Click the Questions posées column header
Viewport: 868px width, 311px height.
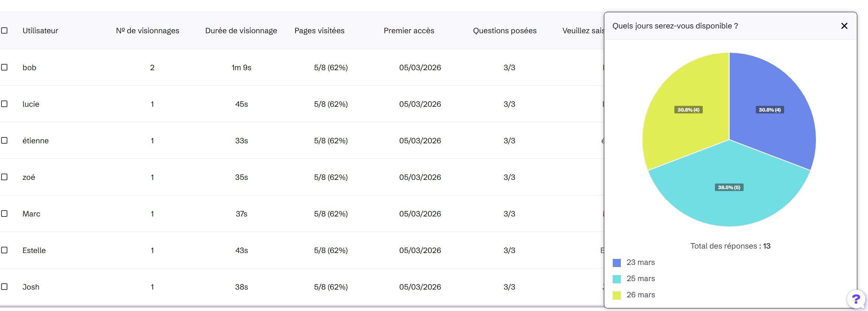[x=504, y=31]
